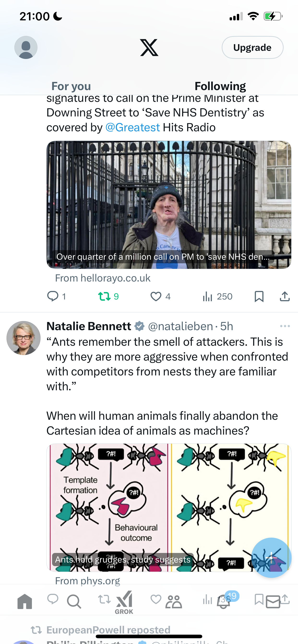Open the profile avatar menu
This screenshot has width=298, height=644.
[x=26, y=47]
